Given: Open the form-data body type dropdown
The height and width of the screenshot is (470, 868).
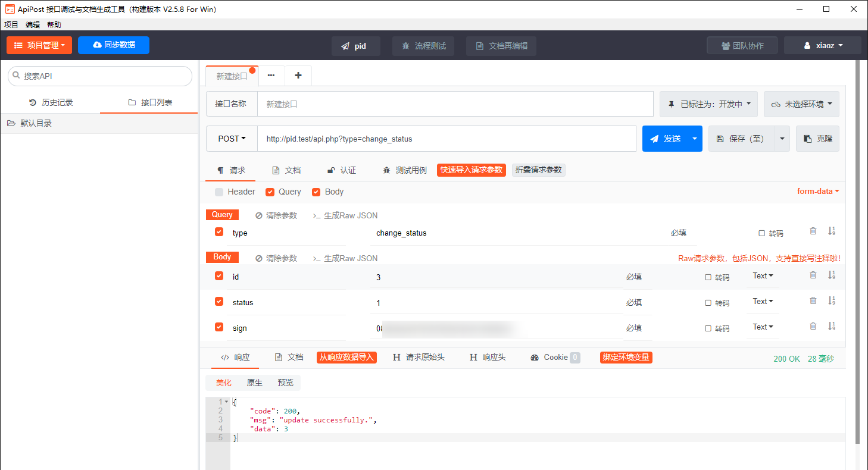Looking at the screenshot, I should pyautogui.click(x=817, y=191).
